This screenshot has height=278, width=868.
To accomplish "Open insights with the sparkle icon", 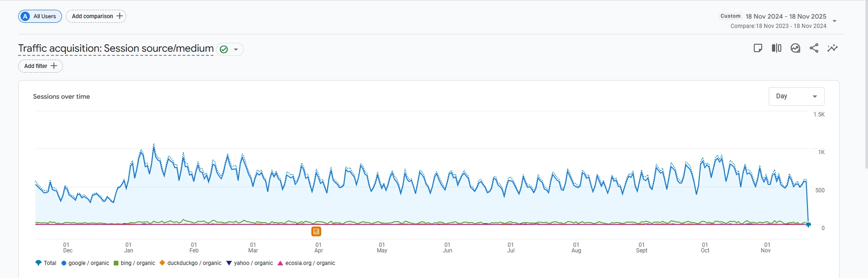I will [833, 48].
